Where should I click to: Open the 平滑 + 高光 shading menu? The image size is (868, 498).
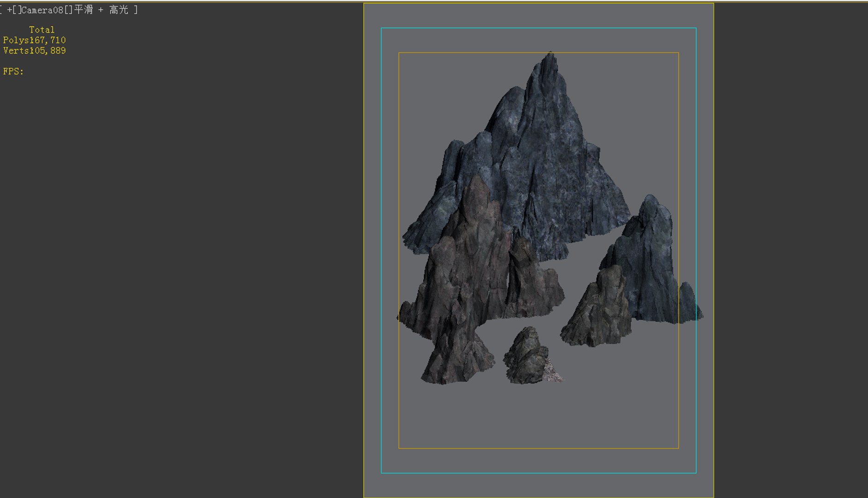pyautogui.click(x=101, y=10)
